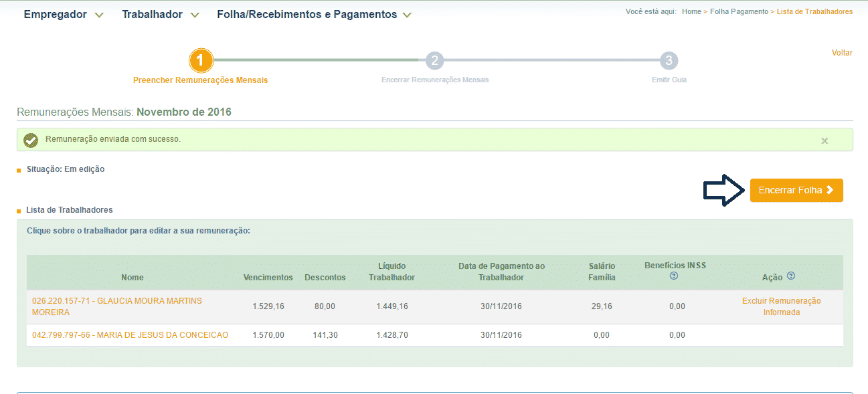Click the Ação column help icon

(791, 276)
